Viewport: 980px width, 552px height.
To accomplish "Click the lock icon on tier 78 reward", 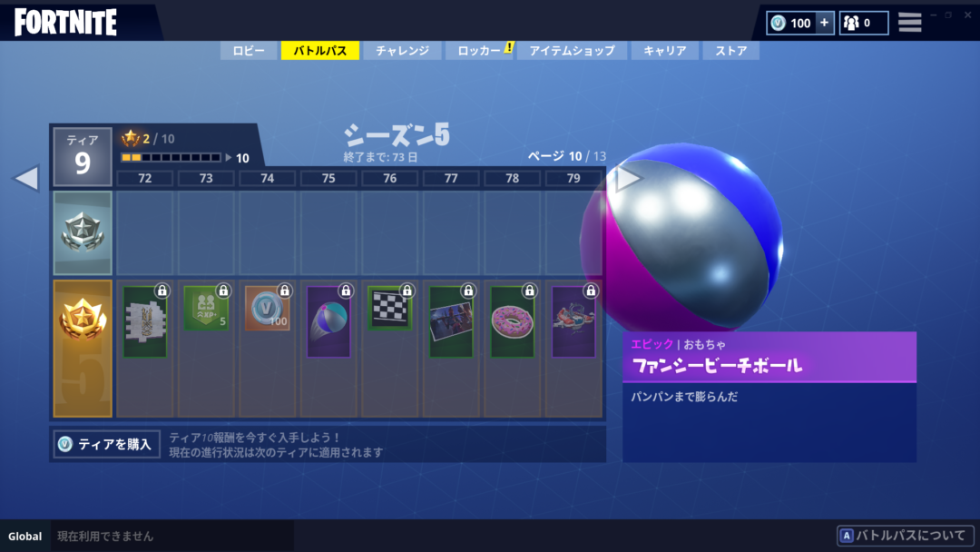I will [529, 291].
